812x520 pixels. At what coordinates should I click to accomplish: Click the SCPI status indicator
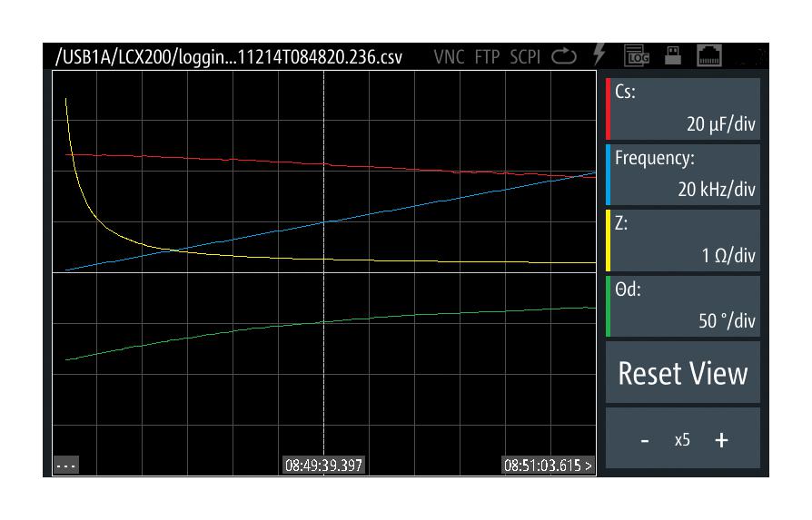coord(525,57)
